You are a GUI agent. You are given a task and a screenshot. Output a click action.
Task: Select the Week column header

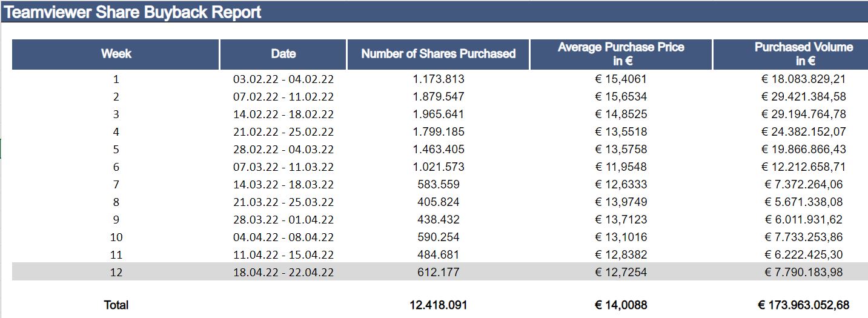pyautogui.click(x=116, y=54)
